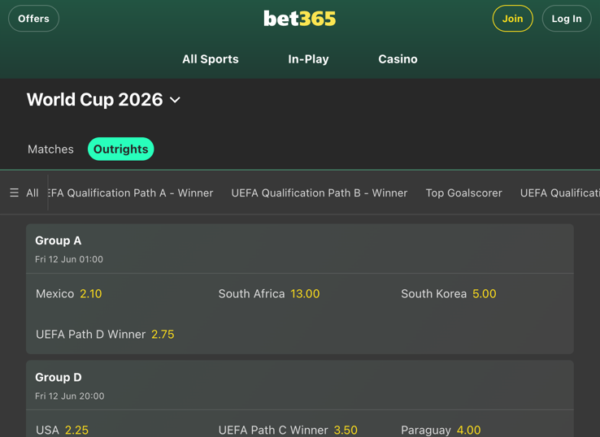This screenshot has width=600, height=437.
Task: Select the Outrights tab
Action: coord(120,149)
